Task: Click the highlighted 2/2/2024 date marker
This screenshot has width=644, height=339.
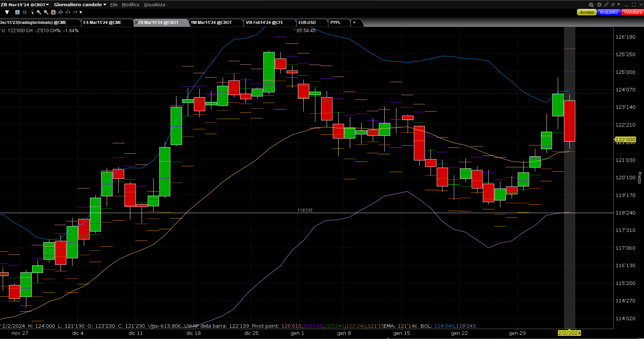Action: (569, 333)
